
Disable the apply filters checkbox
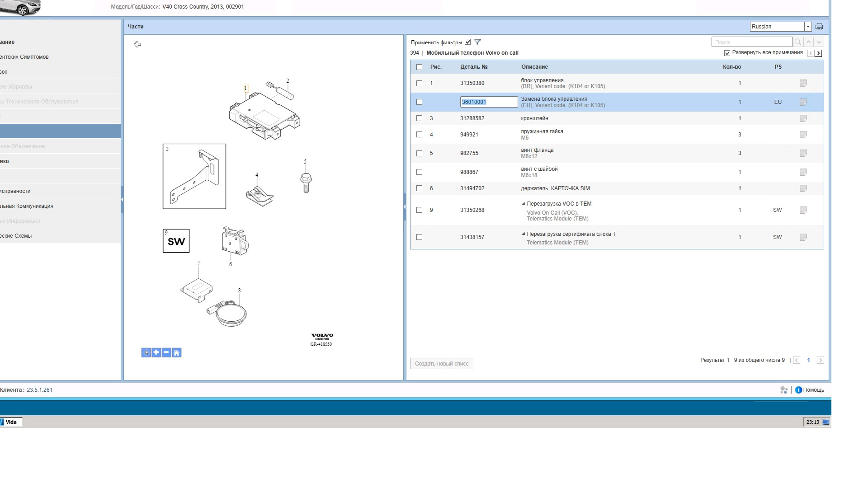point(468,42)
